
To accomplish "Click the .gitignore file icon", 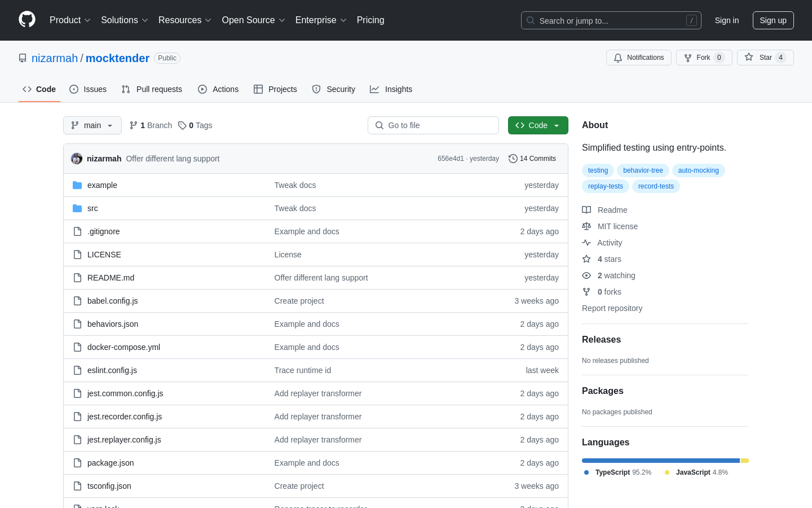I will click(77, 231).
